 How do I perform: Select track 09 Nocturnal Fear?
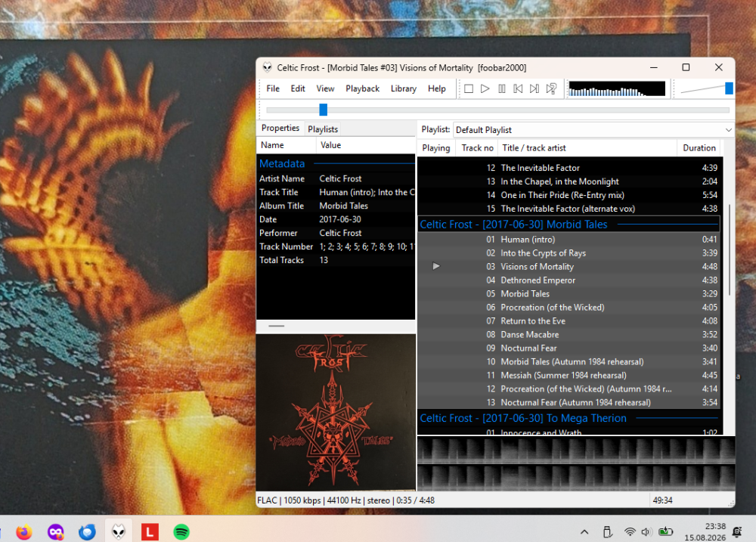coord(569,348)
